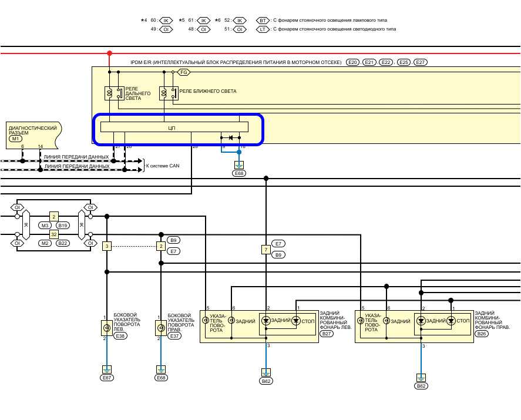
Task: Click lower 'ЛИНИЯ ПЕРЕДАЧИ ДАННЫХ' label
Action: pos(77,166)
